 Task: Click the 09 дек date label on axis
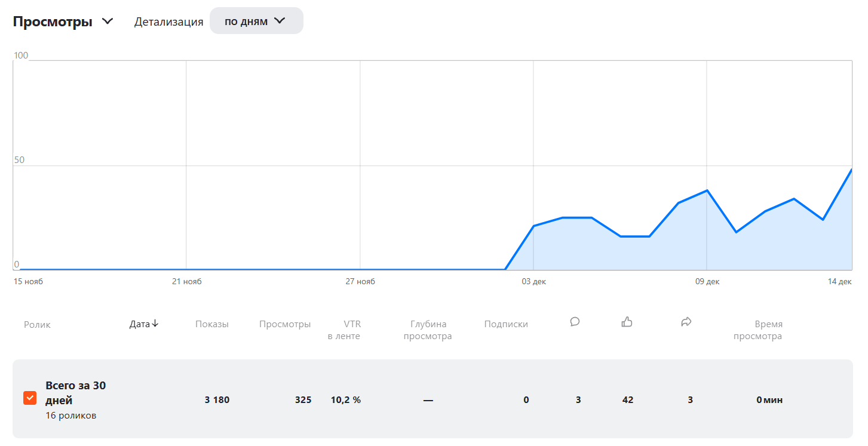[707, 282]
